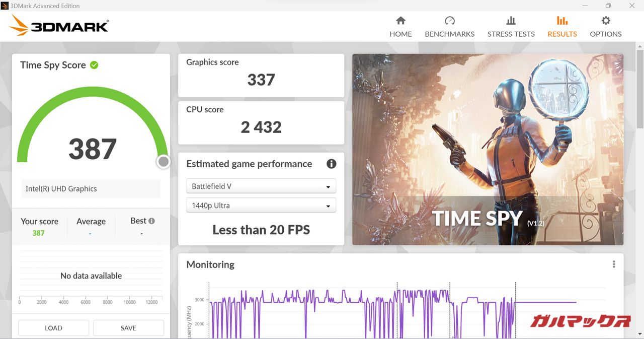The height and width of the screenshot is (339, 644).
Task: Click the green checkmark beside Time Spy Score
Action: click(x=94, y=65)
